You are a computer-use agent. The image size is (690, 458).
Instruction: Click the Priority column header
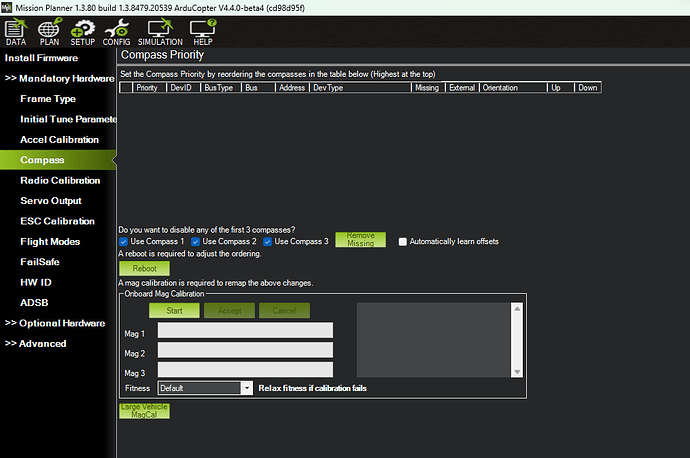(150, 88)
